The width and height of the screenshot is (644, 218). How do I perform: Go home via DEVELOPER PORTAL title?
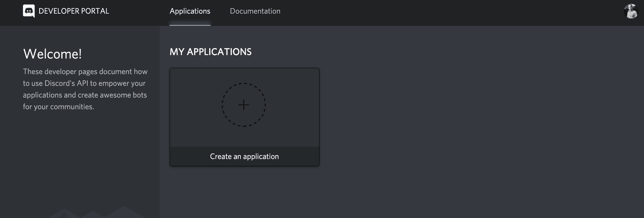click(x=74, y=11)
